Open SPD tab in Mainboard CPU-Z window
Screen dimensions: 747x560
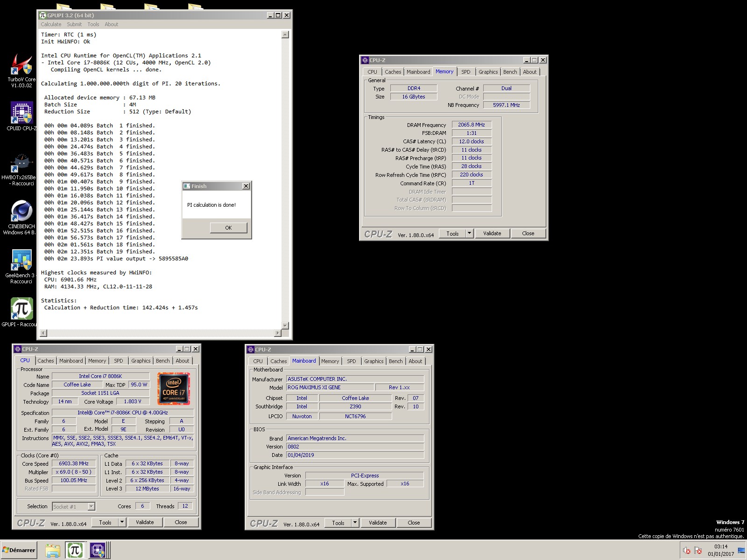click(352, 361)
